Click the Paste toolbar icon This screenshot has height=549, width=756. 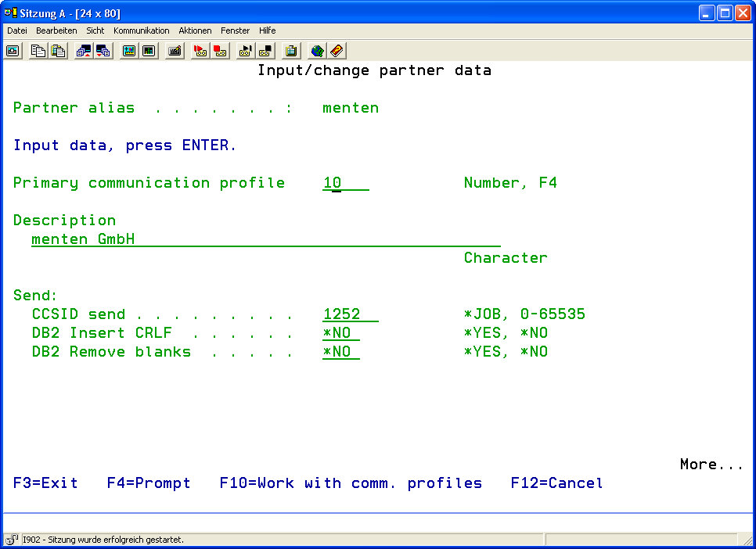[x=58, y=51]
